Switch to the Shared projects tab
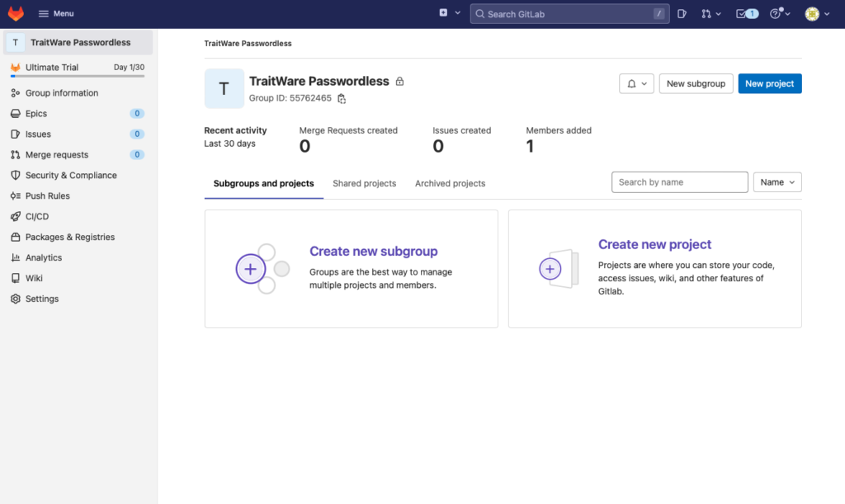The width and height of the screenshot is (845, 504). pyautogui.click(x=364, y=184)
